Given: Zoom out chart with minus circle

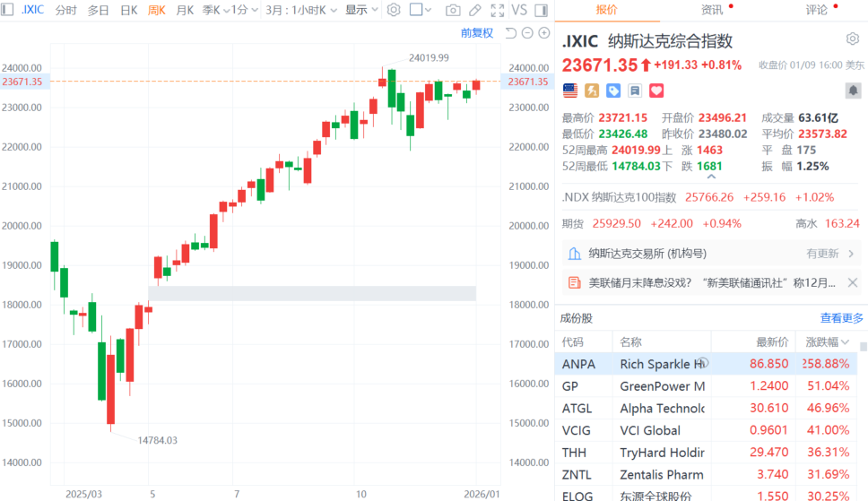Looking at the screenshot, I should click(x=527, y=33).
